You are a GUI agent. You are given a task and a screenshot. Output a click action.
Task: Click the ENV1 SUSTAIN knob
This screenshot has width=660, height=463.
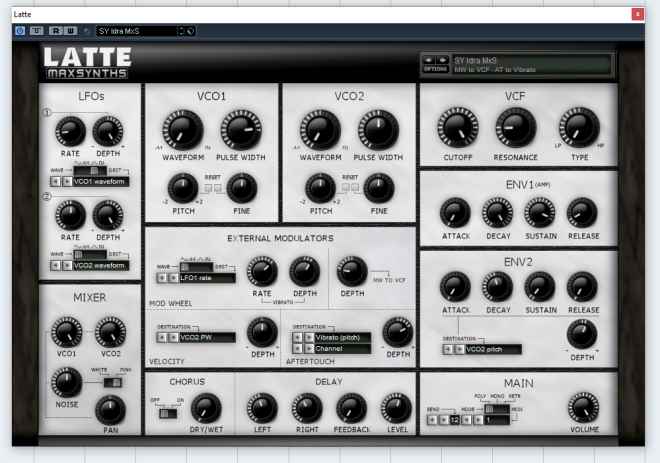[540, 213]
